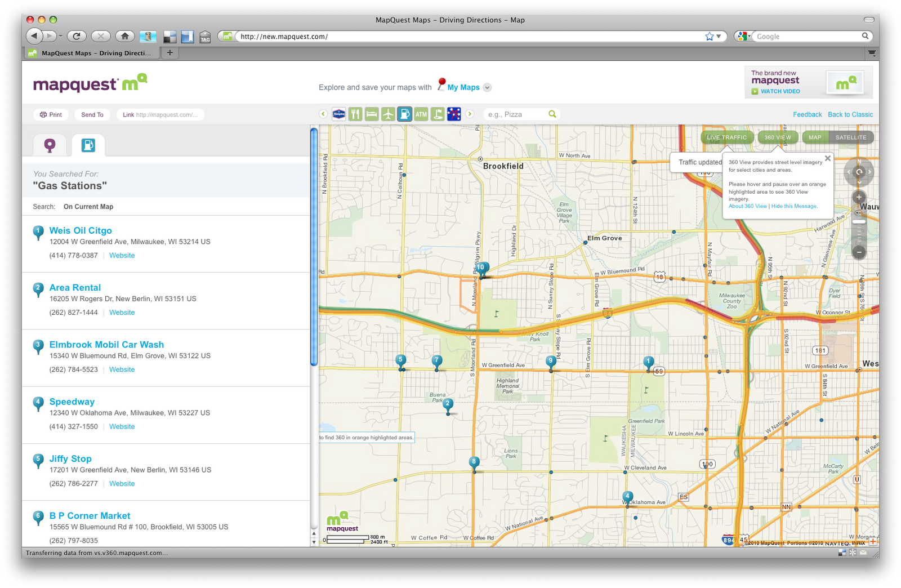Click the Watch Video promo link

click(x=780, y=91)
